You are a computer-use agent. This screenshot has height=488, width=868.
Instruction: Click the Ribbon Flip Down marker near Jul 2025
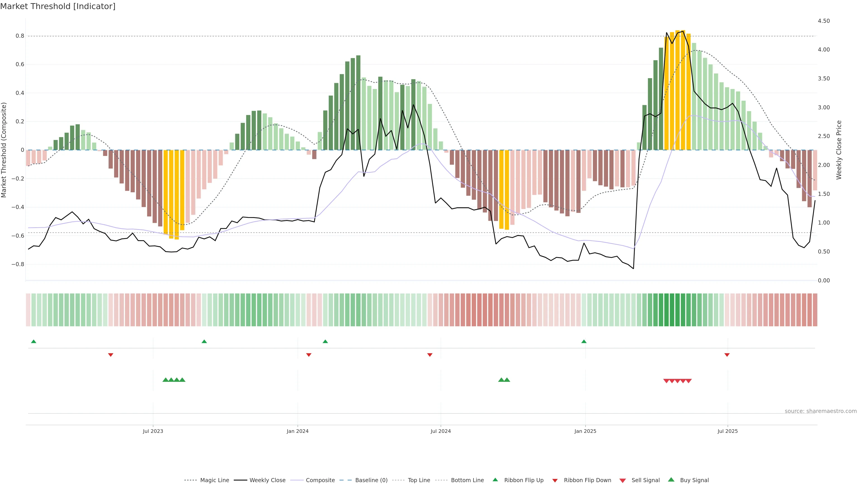click(727, 355)
